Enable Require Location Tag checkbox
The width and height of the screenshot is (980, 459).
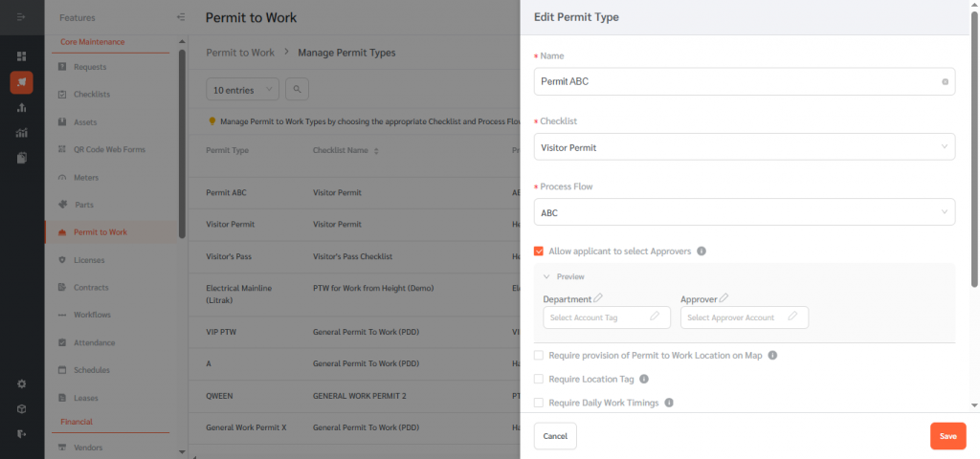tap(539, 380)
